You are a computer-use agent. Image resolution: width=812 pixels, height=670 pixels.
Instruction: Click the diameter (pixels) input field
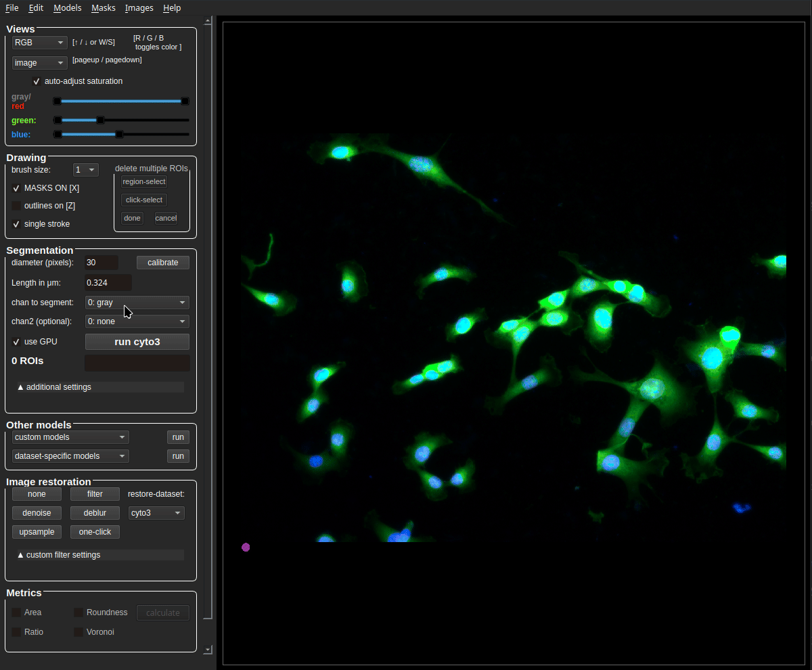[101, 263]
